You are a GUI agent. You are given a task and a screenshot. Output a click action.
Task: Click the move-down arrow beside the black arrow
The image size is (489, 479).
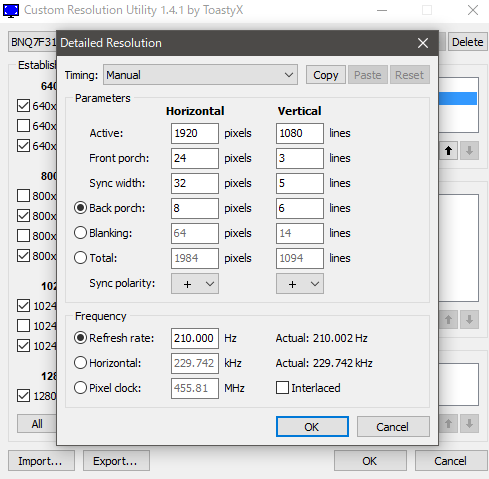point(469,151)
